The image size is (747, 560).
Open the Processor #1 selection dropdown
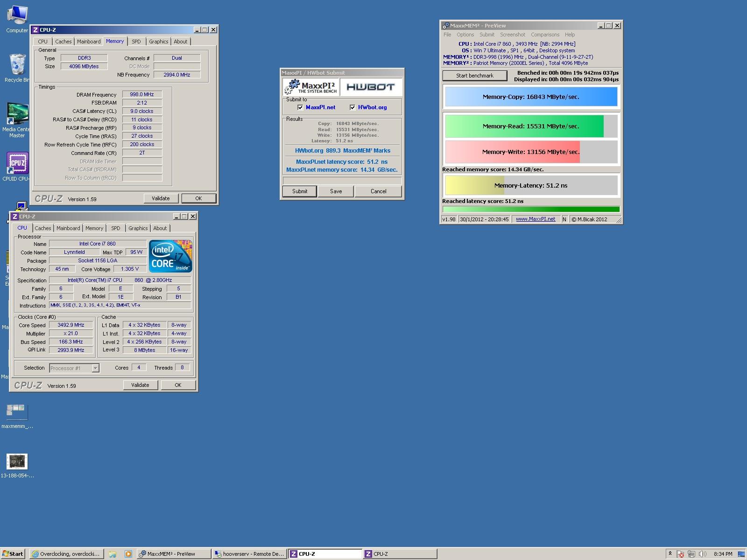tap(95, 368)
